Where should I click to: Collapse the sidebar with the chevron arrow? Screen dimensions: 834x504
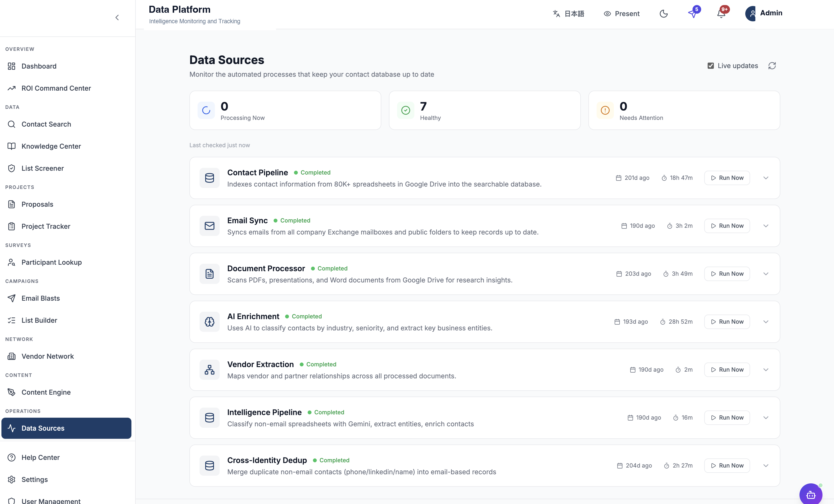pos(117,18)
